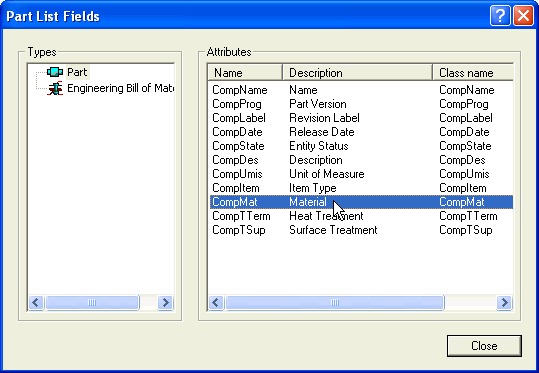
Task: Select the CompLabel row in Name column
Action: (239, 118)
